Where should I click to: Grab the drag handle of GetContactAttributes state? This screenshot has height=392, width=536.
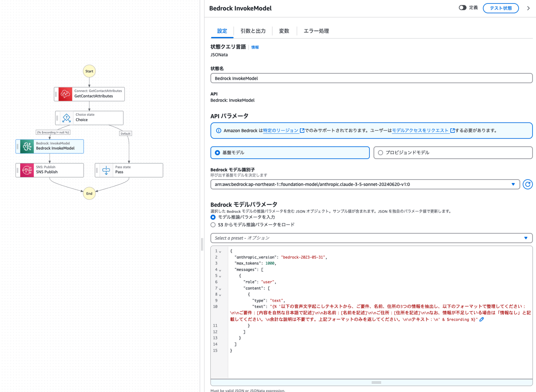point(56,94)
